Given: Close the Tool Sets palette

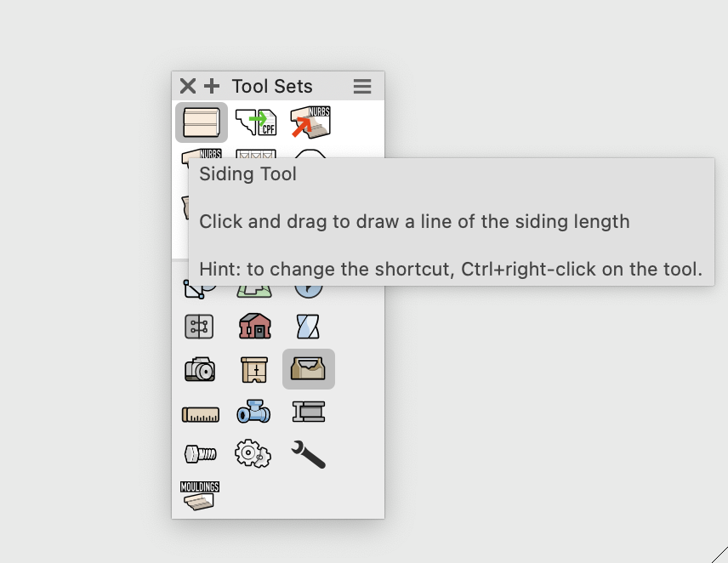Looking at the screenshot, I should pyautogui.click(x=188, y=86).
